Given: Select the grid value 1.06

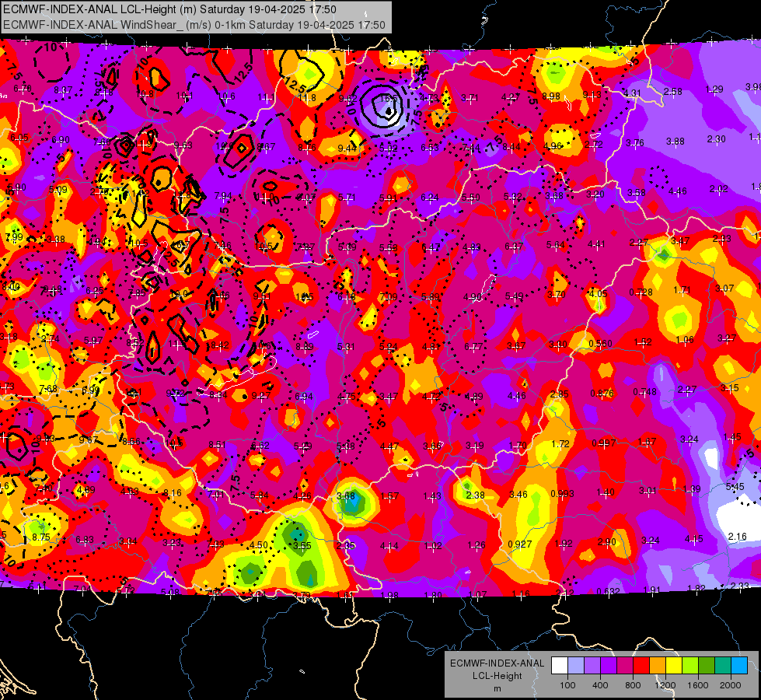Looking at the screenshot, I should (x=684, y=340).
